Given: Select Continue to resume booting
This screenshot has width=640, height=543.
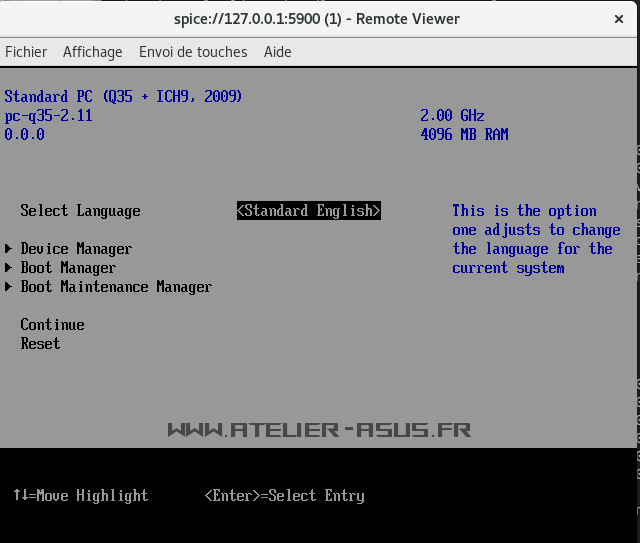Looking at the screenshot, I should (x=52, y=325).
